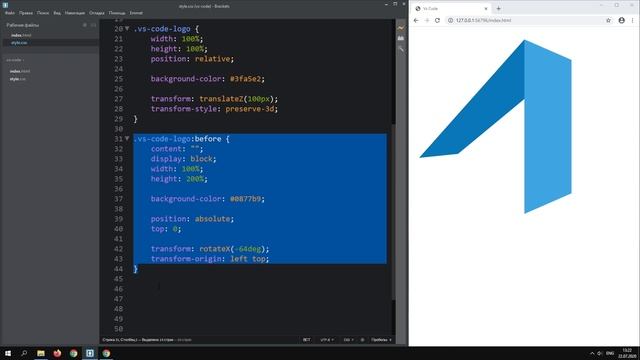Screen dimensions: 640x360
Task: Open Firefox from the taskbar
Action: (x=57, y=353)
